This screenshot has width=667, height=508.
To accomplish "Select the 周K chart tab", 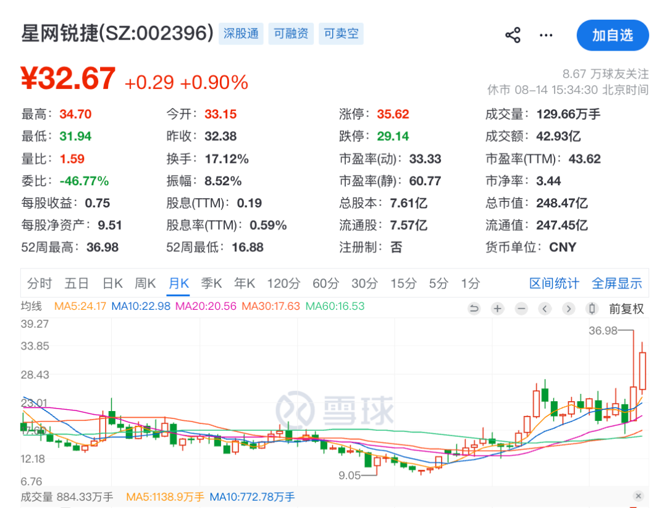I will [x=145, y=283].
